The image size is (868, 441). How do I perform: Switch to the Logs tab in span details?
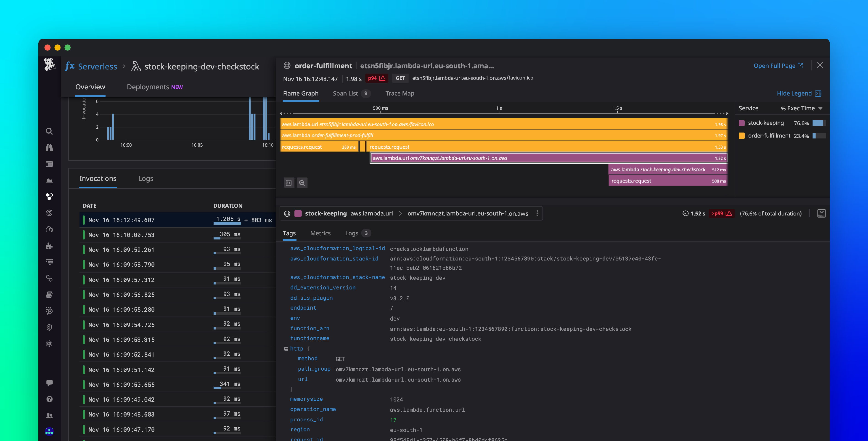tap(352, 233)
